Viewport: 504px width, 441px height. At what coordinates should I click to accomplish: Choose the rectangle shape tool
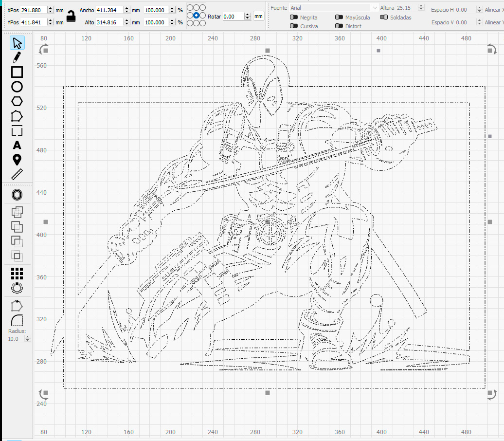(17, 72)
